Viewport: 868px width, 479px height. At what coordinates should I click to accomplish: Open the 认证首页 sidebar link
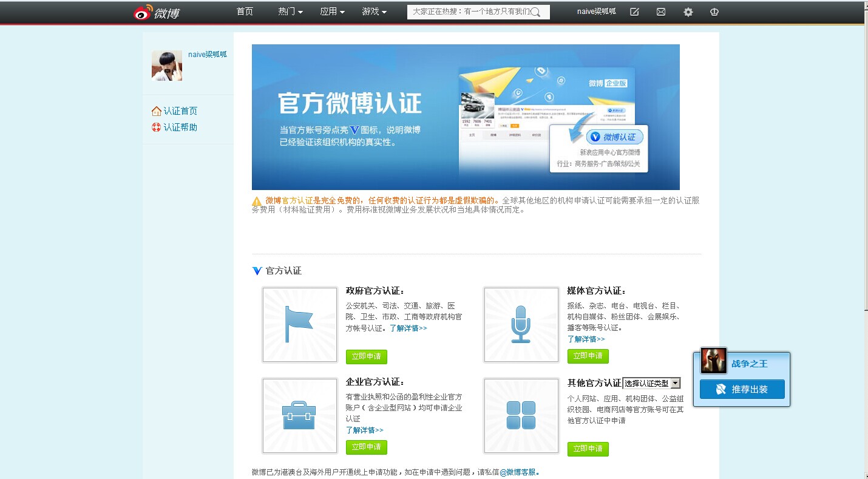tap(180, 111)
